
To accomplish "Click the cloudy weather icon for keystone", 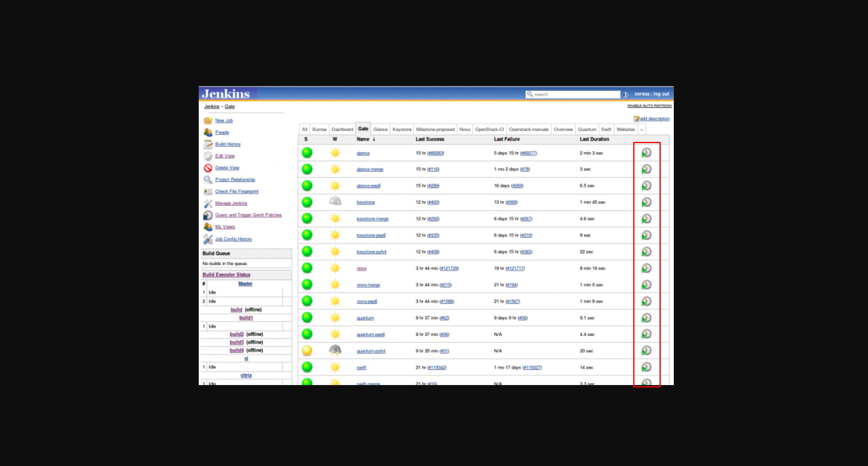I will [335, 202].
